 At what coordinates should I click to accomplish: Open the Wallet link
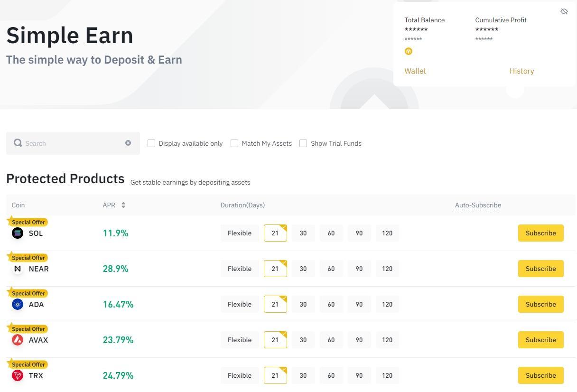[x=415, y=71]
